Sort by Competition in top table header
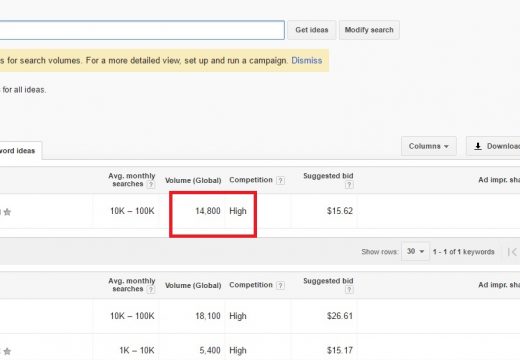Viewport: 520px width, 360px height. tap(251, 180)
